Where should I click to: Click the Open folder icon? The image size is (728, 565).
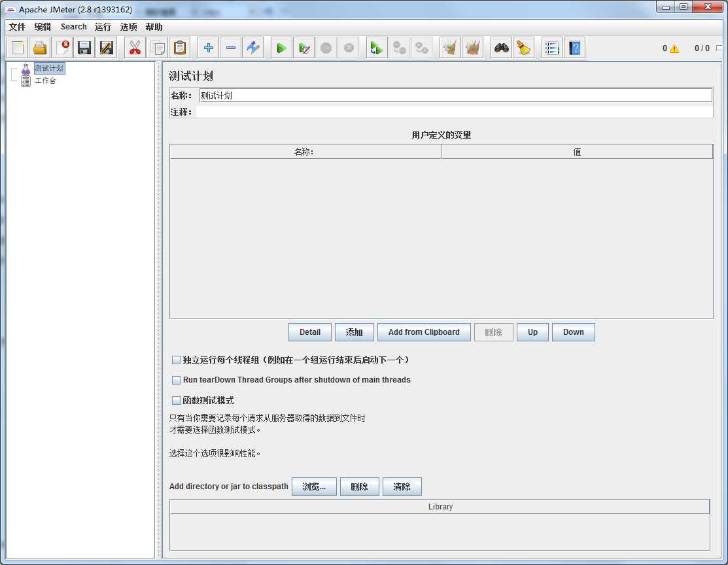[x=39, y=48]
